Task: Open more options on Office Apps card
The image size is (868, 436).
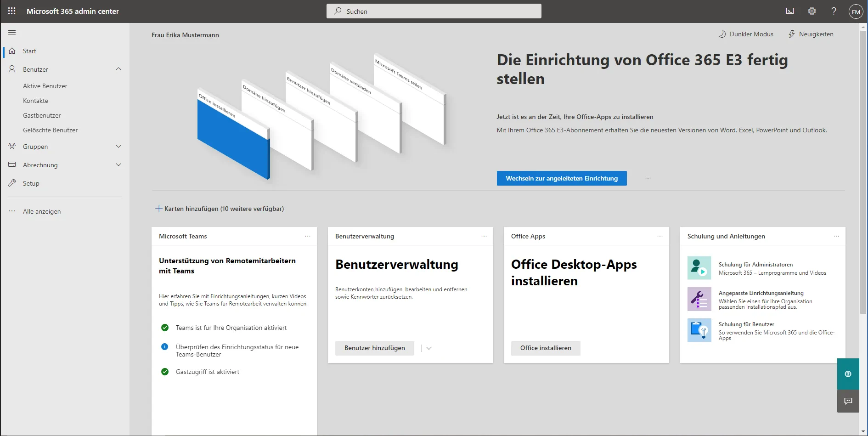Action: click(x=660, y=236)
